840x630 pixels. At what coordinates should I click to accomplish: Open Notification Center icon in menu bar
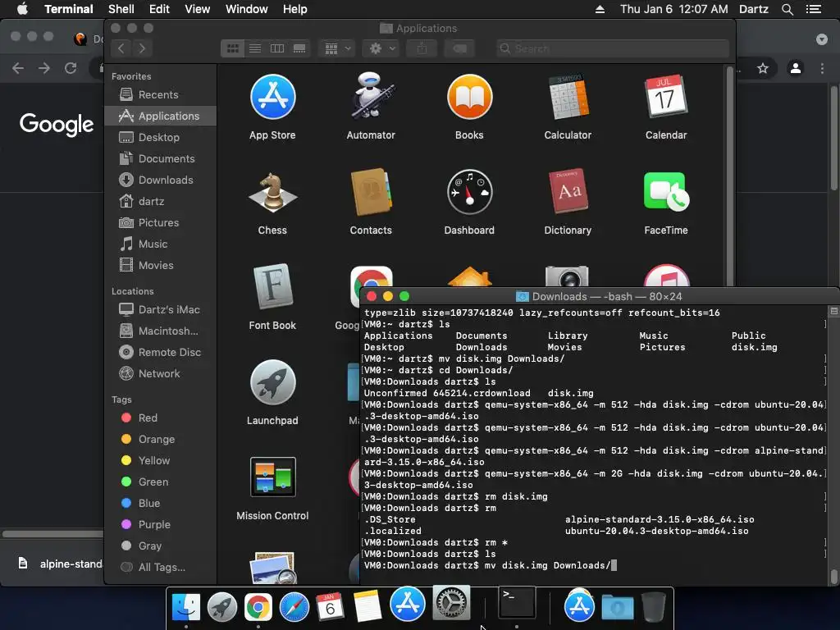click(x=814, y=9)
